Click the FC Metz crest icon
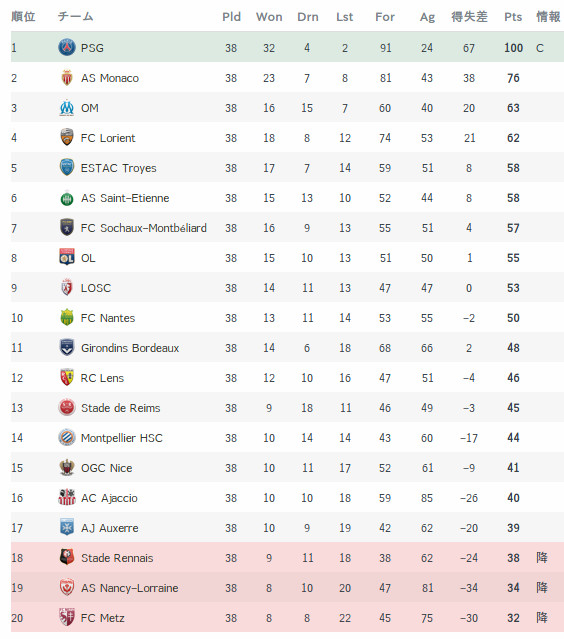This screenshot has width=564, height=639. pyautogui.click(x=67, y=617)
